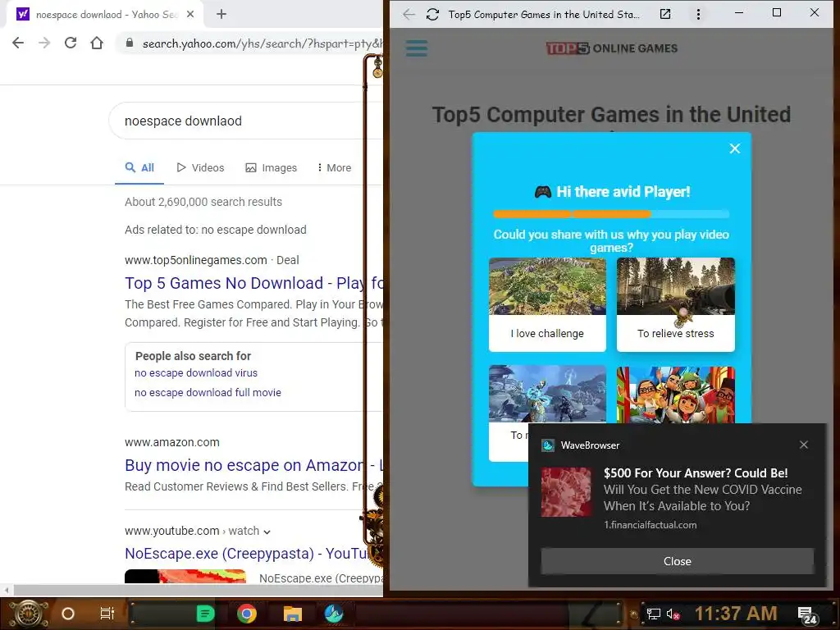Click the muted volume icon in tray
The image size is (840, 630).
(x=673, y=614)
